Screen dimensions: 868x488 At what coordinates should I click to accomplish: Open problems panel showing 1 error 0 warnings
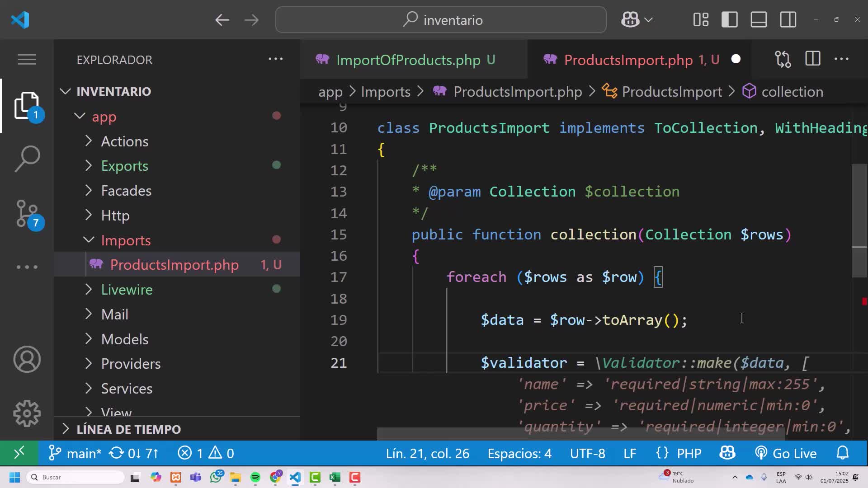click(206, 453)
